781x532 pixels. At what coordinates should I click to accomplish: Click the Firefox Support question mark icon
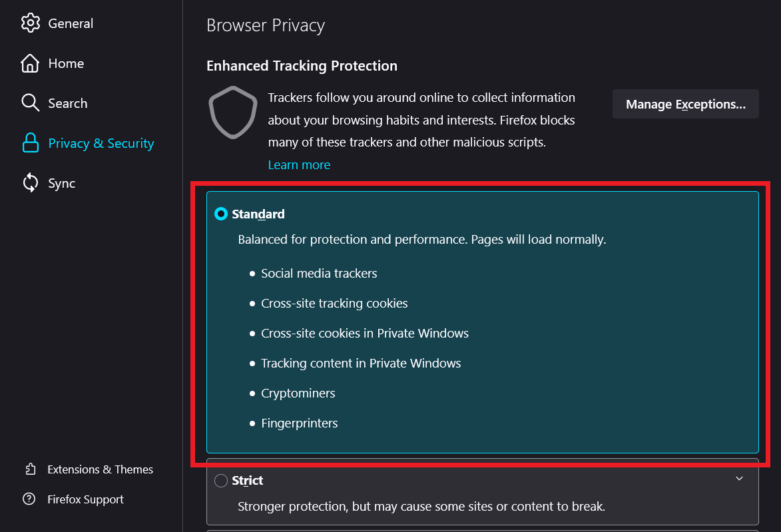click(29, 499)
